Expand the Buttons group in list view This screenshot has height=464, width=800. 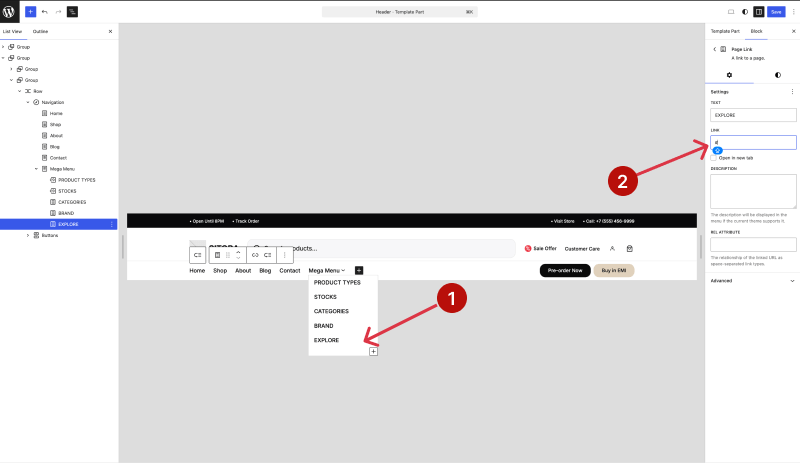click(28, 235)
